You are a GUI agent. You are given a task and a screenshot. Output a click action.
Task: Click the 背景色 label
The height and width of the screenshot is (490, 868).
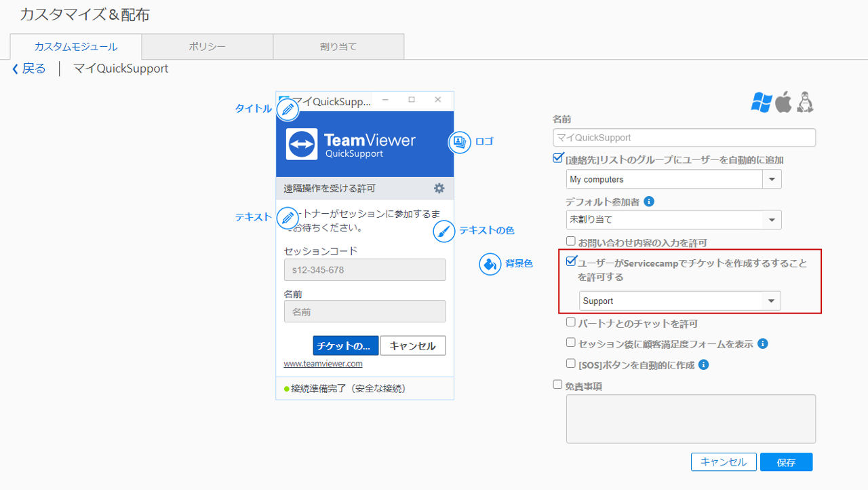519,263
